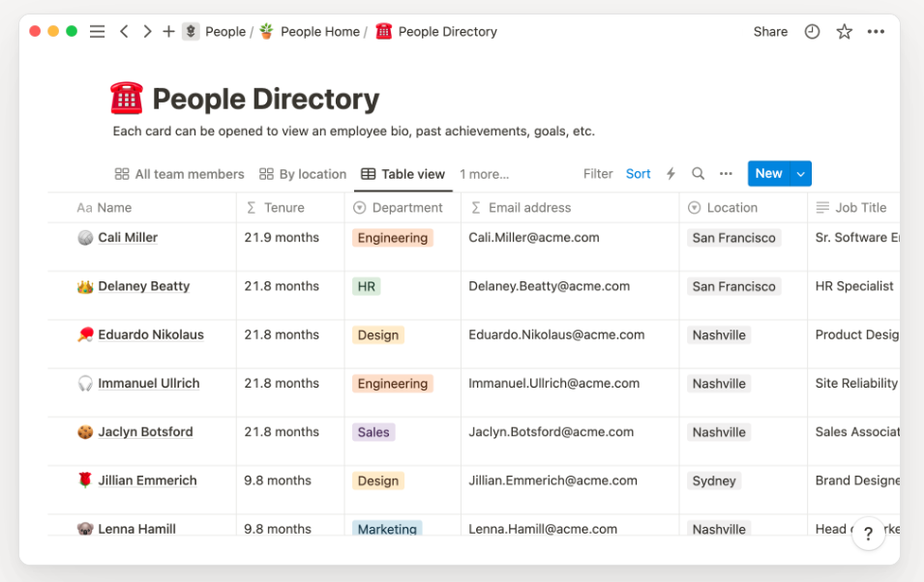Expand the '1 more...' views list

click(x=484, y=174)
